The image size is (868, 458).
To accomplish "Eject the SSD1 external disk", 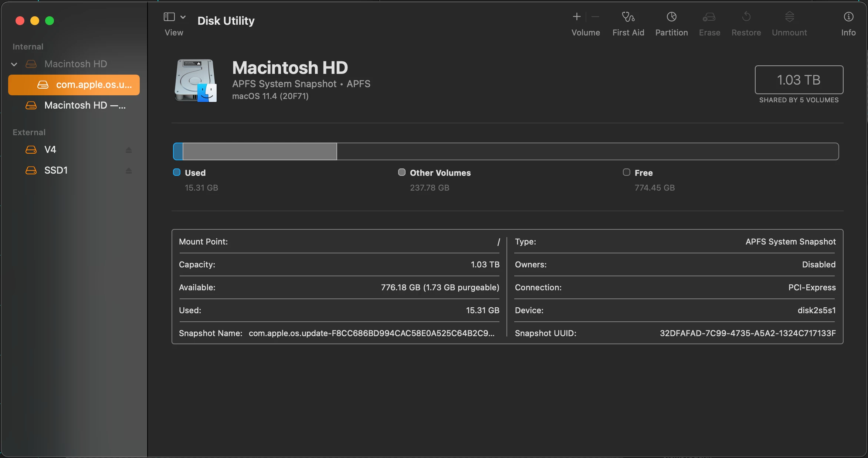I will coord(129,171).
